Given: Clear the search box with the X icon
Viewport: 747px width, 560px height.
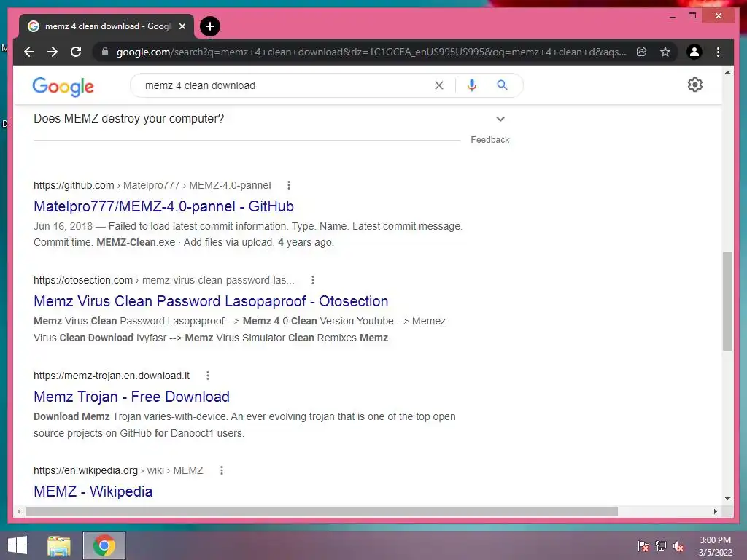Looking at the screenshot, I should pyautogui.click(x=438, y=85).
